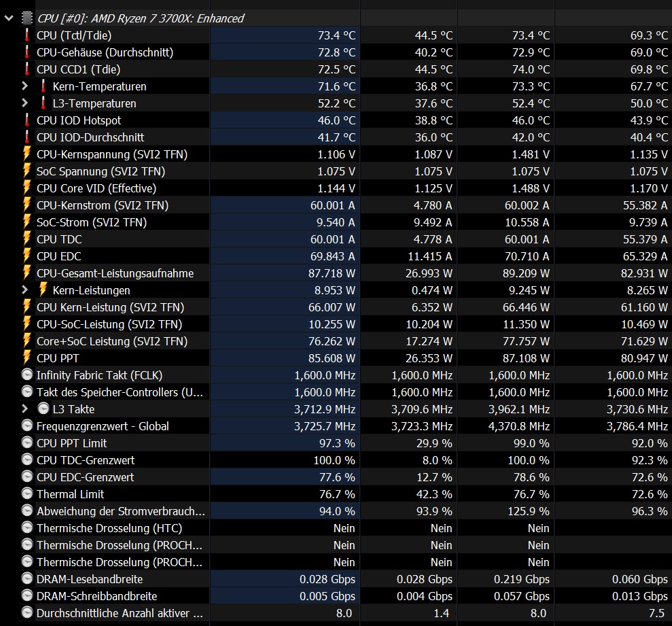Click the 0.219 Gbps DRAM read maximum
Image resolution: width=672 pixels, height=626 pixels.
pos(522,579)
